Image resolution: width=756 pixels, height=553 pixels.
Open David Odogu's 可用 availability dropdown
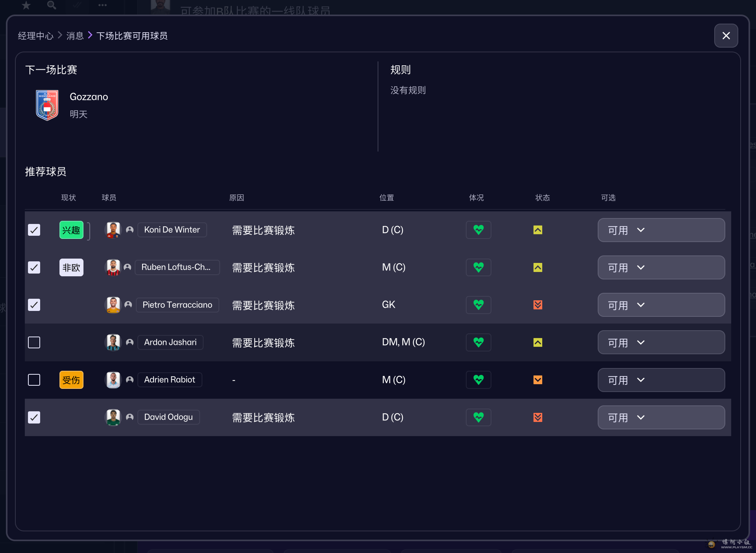click(x=661, y=417)
